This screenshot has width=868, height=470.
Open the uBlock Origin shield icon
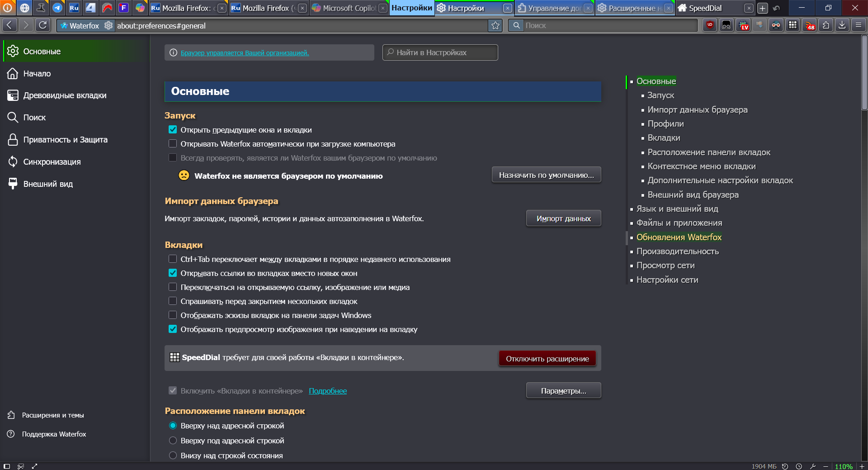(710, 25)
